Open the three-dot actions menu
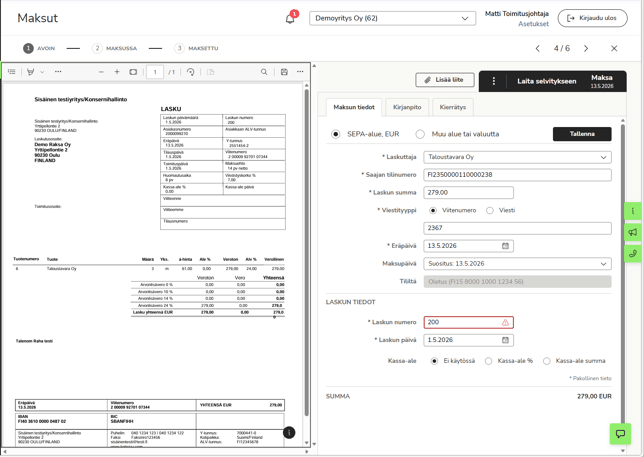Screen dimensions: 644x457 point(494,81)
